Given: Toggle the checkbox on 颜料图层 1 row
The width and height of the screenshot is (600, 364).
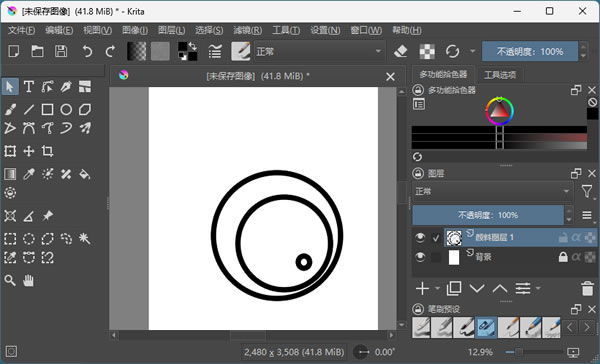Looking at the screenshot, I should (436, 238).
